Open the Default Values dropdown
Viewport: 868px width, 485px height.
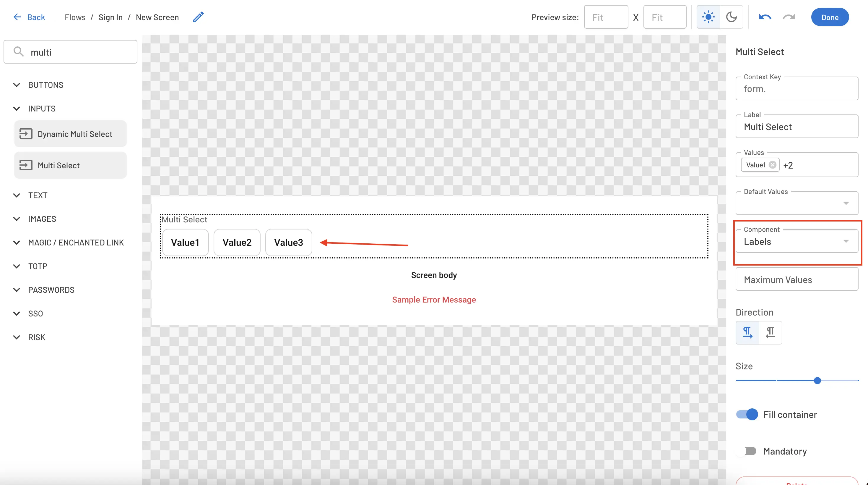pyautogui.click(x=797, y=203)
